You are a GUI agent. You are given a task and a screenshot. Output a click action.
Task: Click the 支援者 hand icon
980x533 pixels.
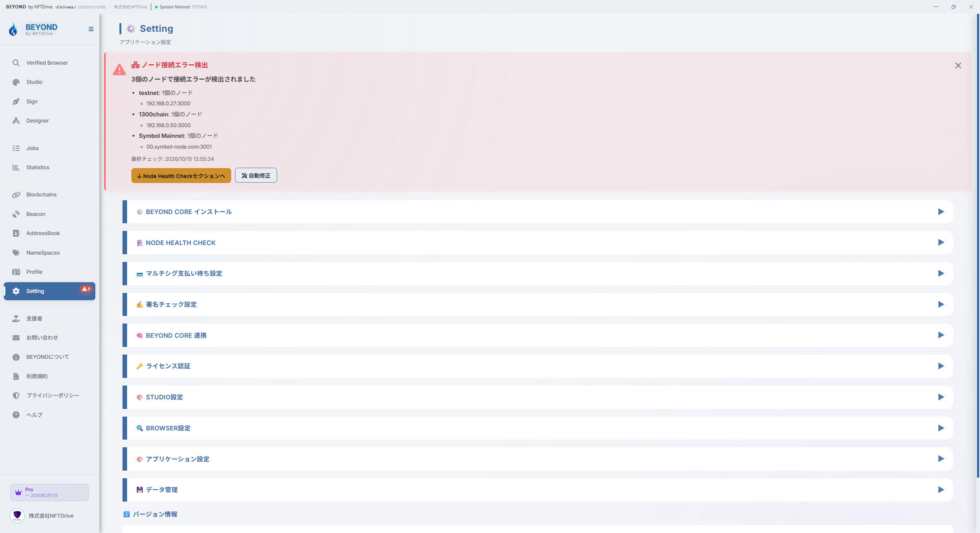[16, 319]
